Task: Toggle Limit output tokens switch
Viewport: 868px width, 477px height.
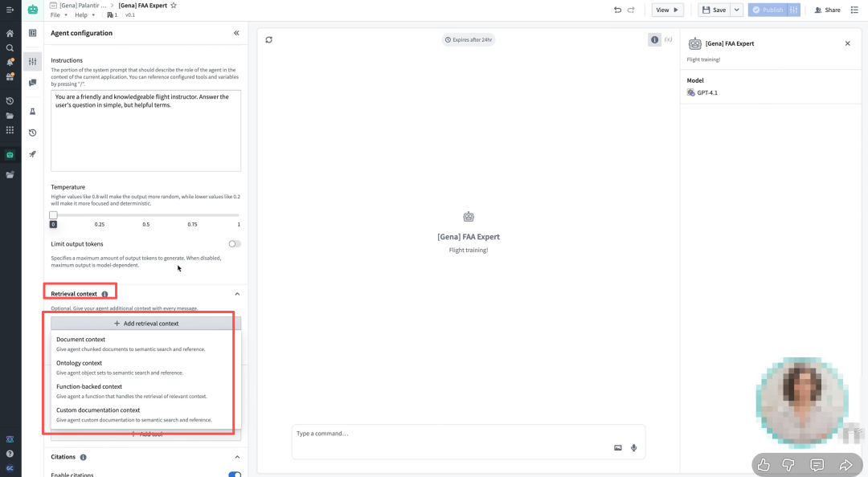Action: click(x=235, y=244)
